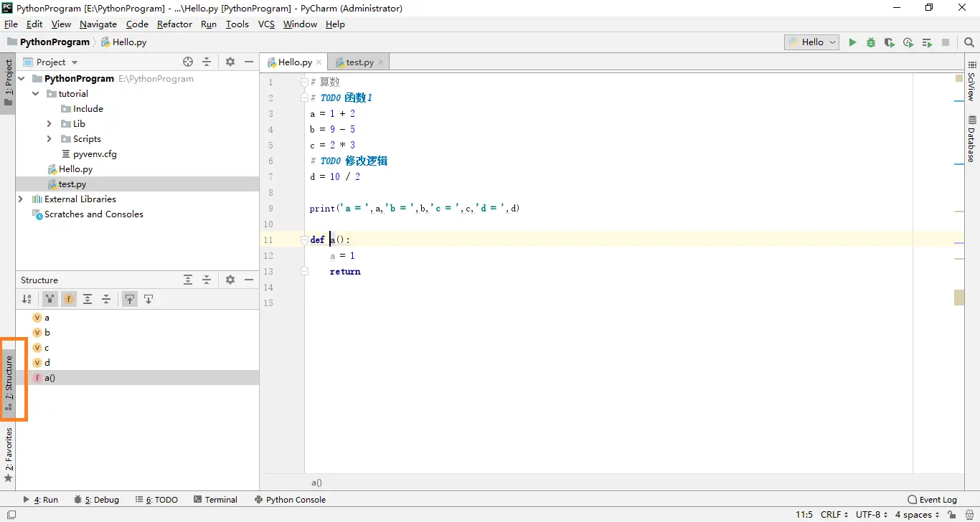Click the locate current file crosshair icon in Project panel
Viewport: 980px width, 522px height.
[188, 62]
